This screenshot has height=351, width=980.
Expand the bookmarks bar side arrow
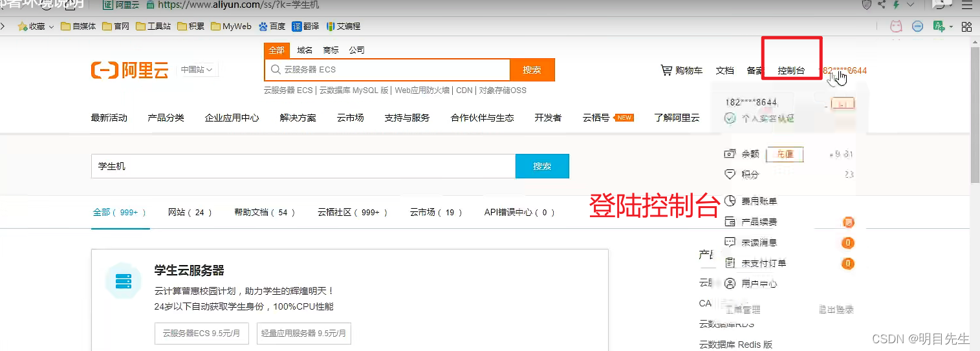pos(3,27)
